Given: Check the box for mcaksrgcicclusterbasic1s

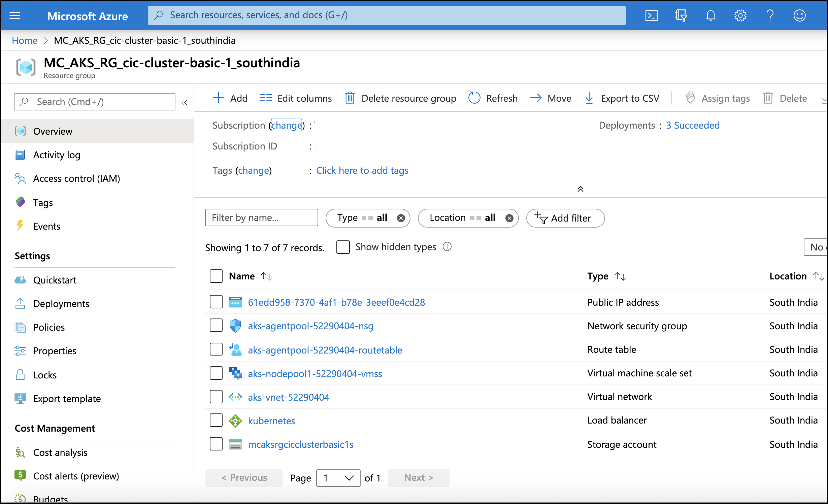Looking at the screenshot, I should [216, 444].
